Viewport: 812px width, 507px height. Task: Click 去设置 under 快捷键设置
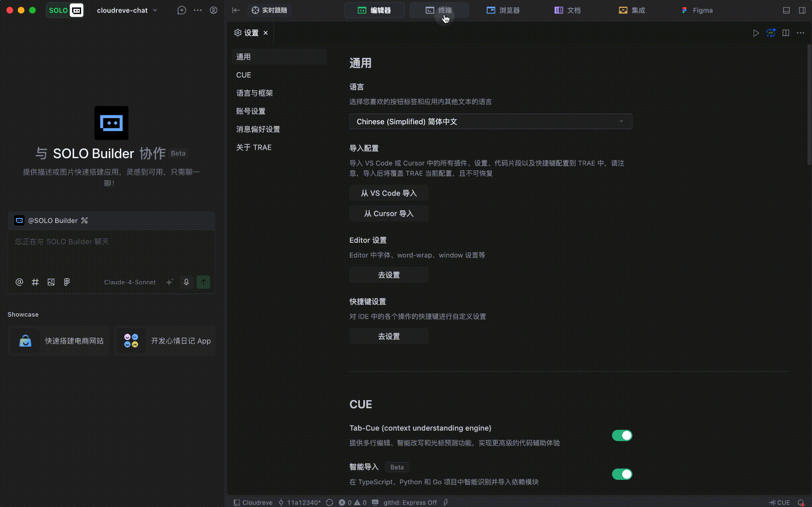(x=389, y=337)
